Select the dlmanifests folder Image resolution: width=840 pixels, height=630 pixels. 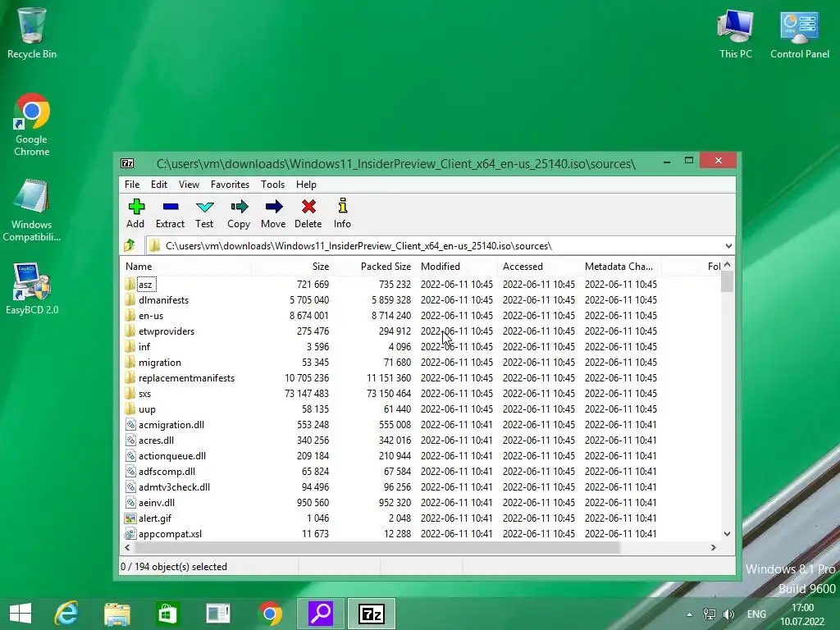163,300
